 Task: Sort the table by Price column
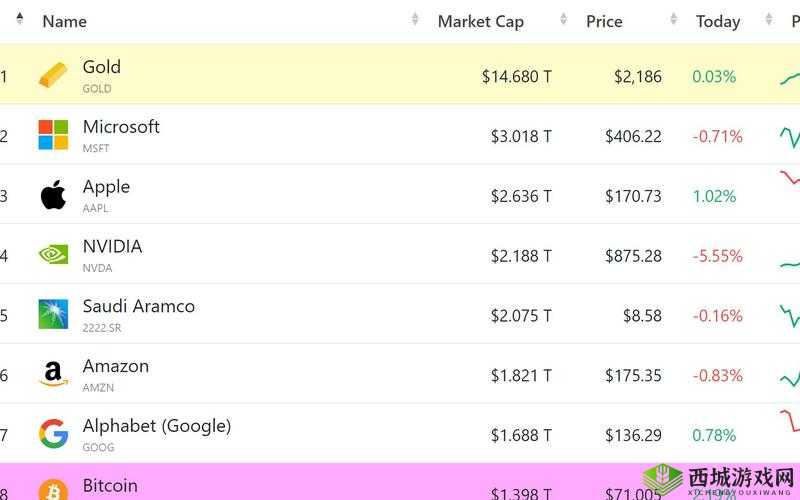(604, 21)
